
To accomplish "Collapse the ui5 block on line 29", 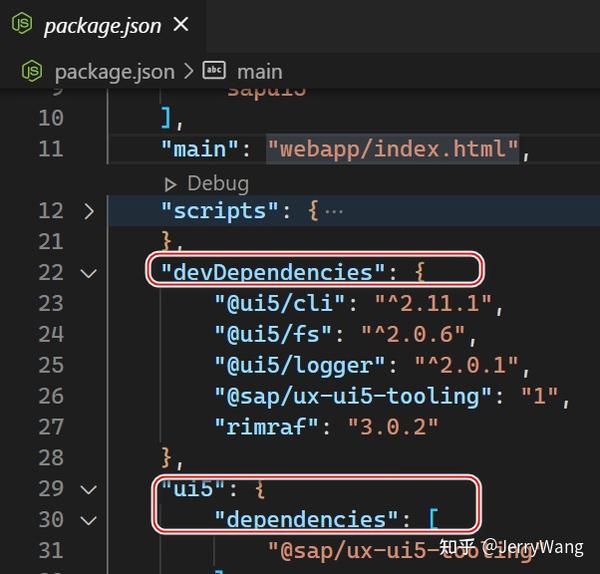I will pyautogui.click(x=89, y=489).
